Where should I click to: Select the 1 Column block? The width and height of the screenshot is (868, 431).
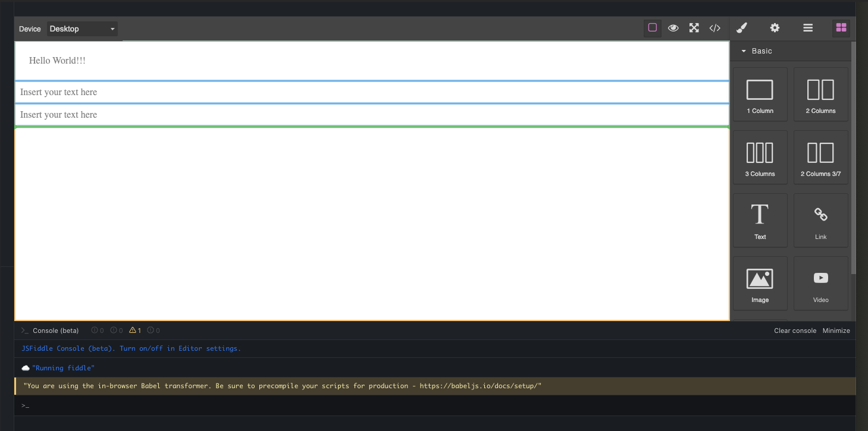[x=760, y=94]
